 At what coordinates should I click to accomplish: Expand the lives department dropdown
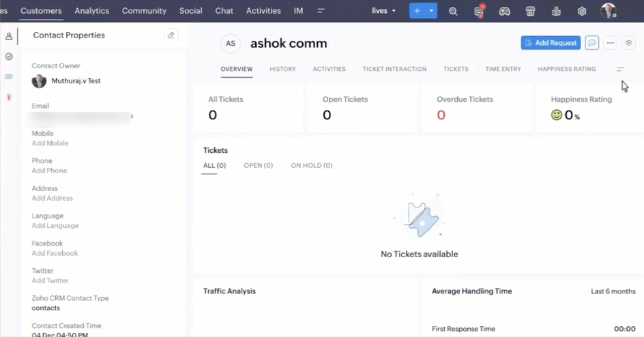tap(383, 11)
